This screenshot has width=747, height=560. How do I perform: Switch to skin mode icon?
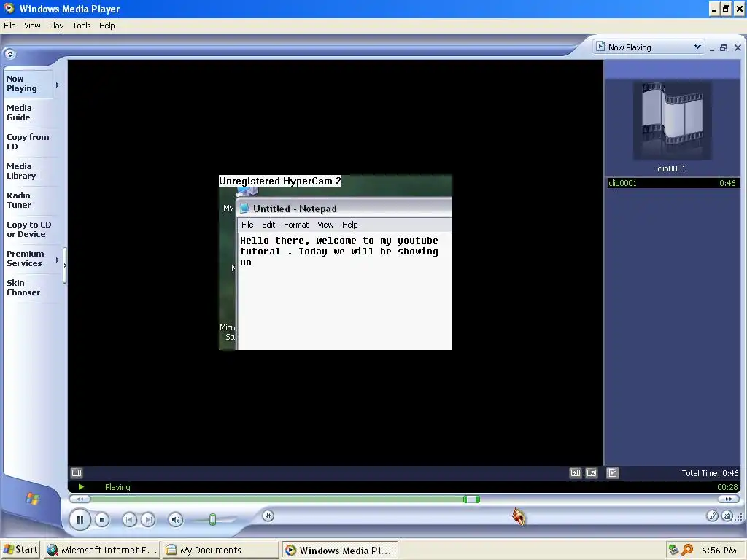727,516
